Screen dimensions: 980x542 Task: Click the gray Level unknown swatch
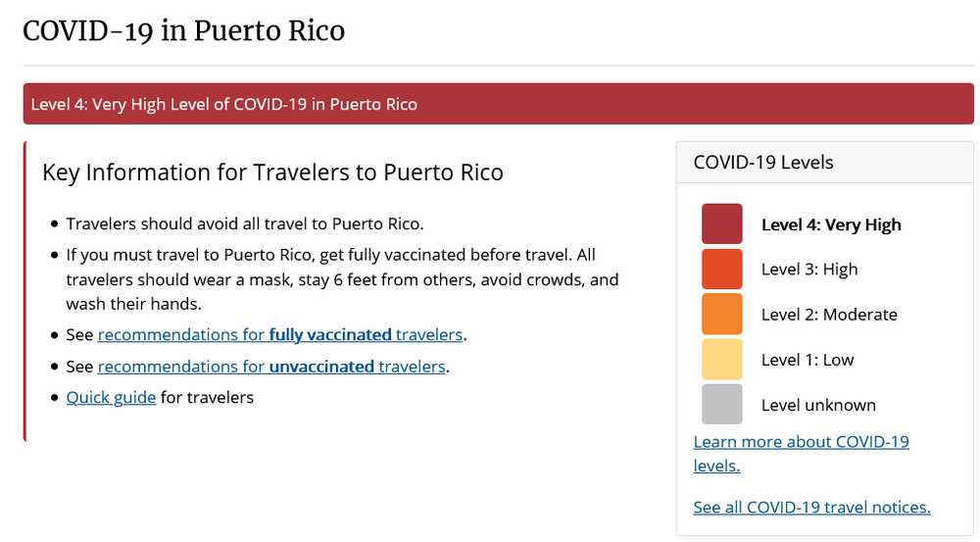[x=721, y=404]
